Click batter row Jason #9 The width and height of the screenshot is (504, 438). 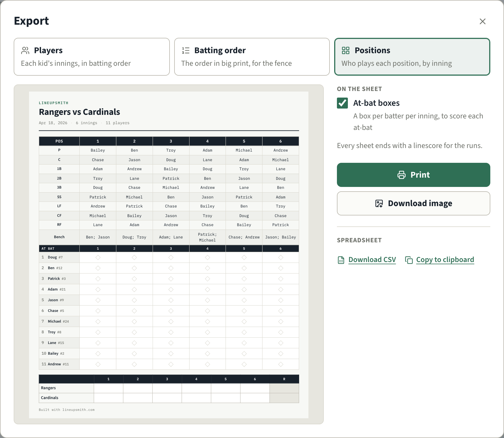(x=59, y=300)
